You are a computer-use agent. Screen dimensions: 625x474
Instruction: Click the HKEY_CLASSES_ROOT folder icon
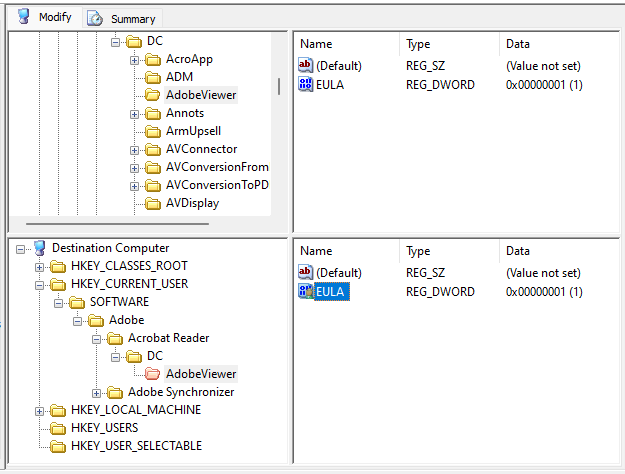click(x=58, y=266)
